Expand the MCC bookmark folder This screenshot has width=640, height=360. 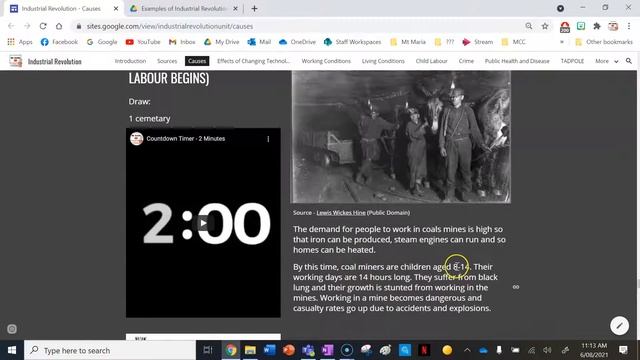tap(513, 42)
